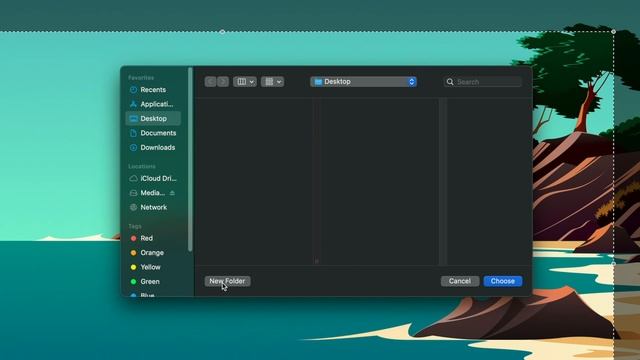Screen dimensions: 640x360
Task: Click the Documents file icon
Action: click(x=133, y=133)
